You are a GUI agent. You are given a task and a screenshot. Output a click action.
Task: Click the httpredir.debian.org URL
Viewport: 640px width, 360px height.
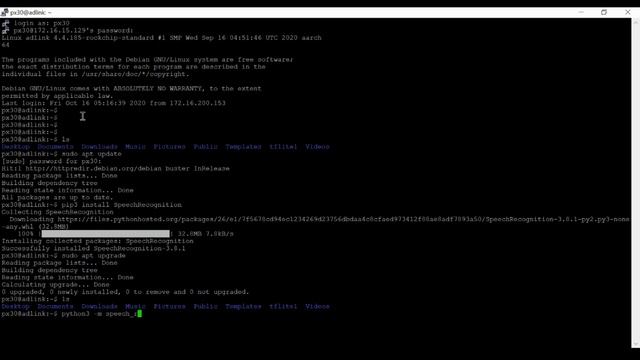(x=93, y=169)
